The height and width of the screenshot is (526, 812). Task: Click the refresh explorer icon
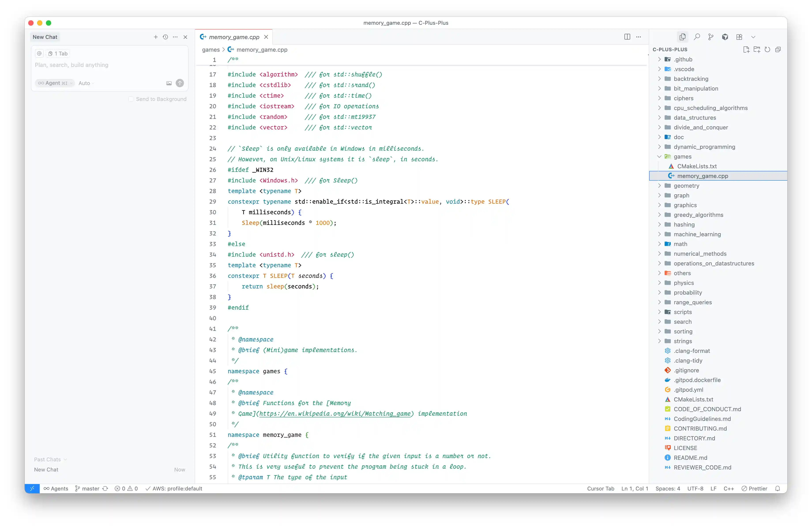point(767,49)
